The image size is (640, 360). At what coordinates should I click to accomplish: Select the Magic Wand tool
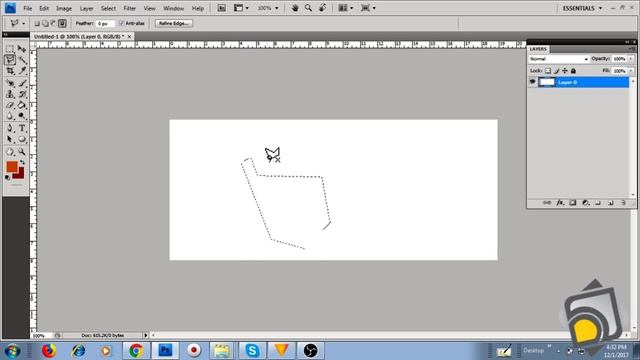click(22, 60)
